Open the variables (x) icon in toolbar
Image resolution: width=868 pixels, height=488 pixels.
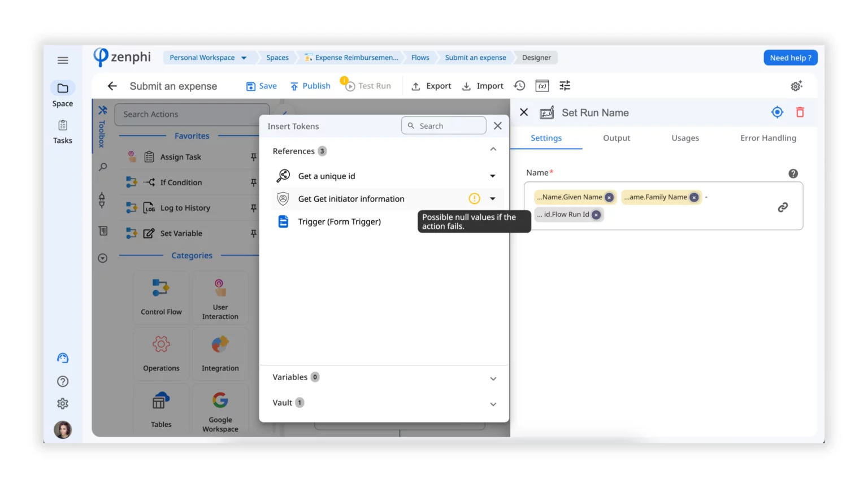542,86
